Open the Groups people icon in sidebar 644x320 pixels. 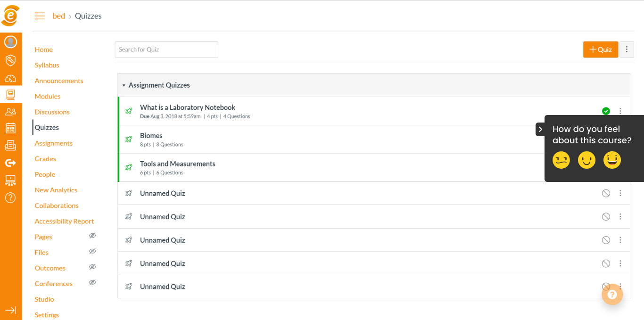(11, 112)
